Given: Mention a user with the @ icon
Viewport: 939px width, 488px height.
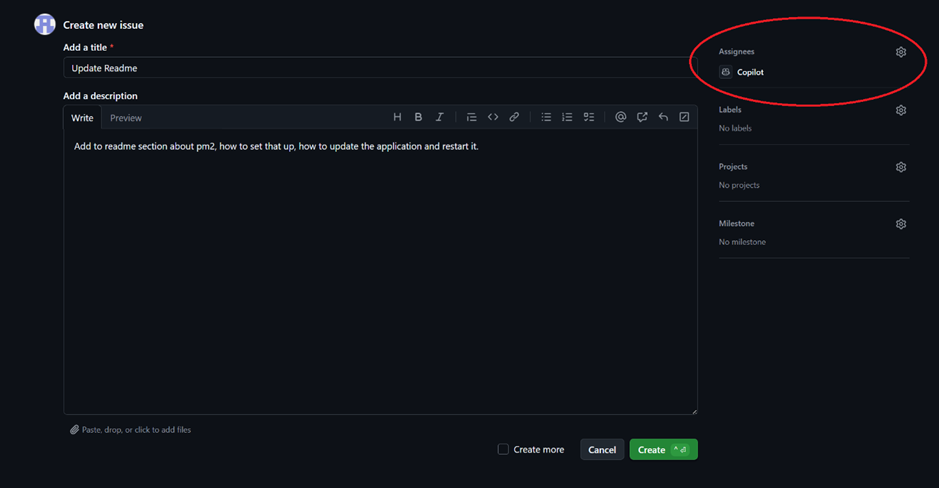Looking at the screenshot, I should click(620, 117).
